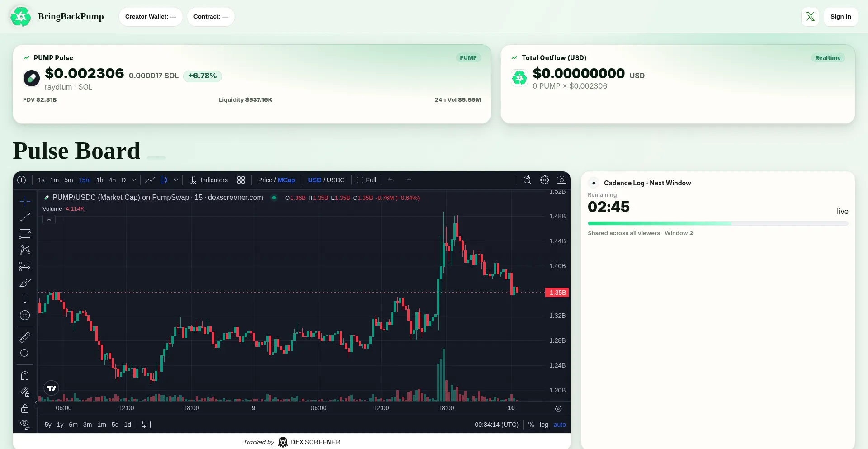Toggle the magnet snap mode

pos(25,376)
